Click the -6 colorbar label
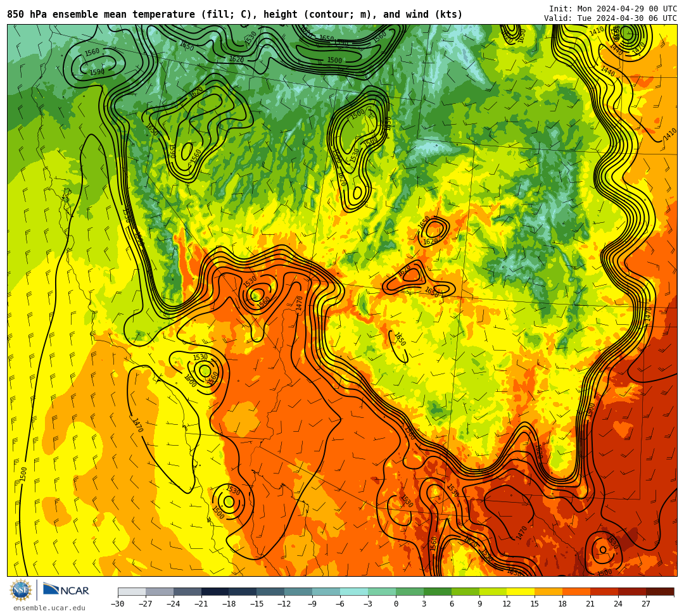 340,604
